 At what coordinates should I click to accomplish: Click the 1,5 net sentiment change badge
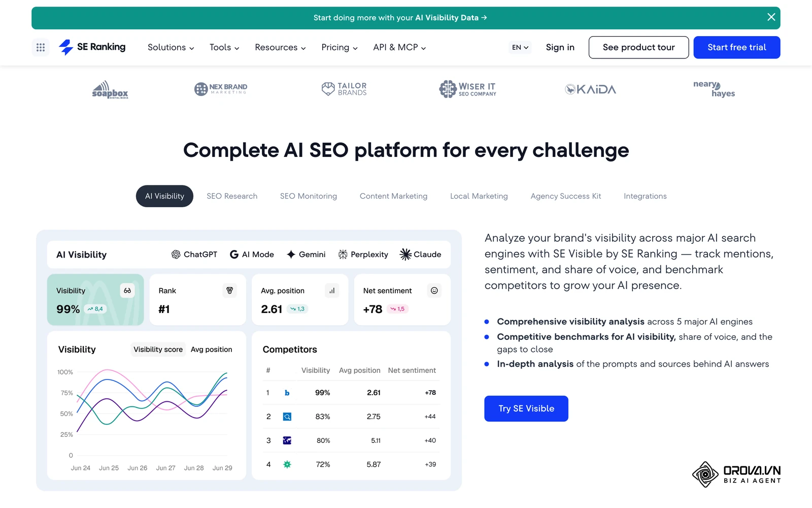pyautogui.click(x=397, y=309)
